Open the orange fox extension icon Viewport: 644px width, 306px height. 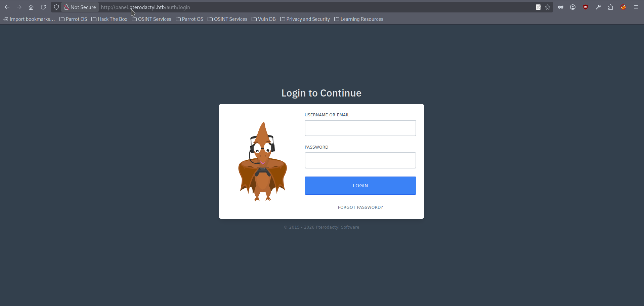(623, 7)
